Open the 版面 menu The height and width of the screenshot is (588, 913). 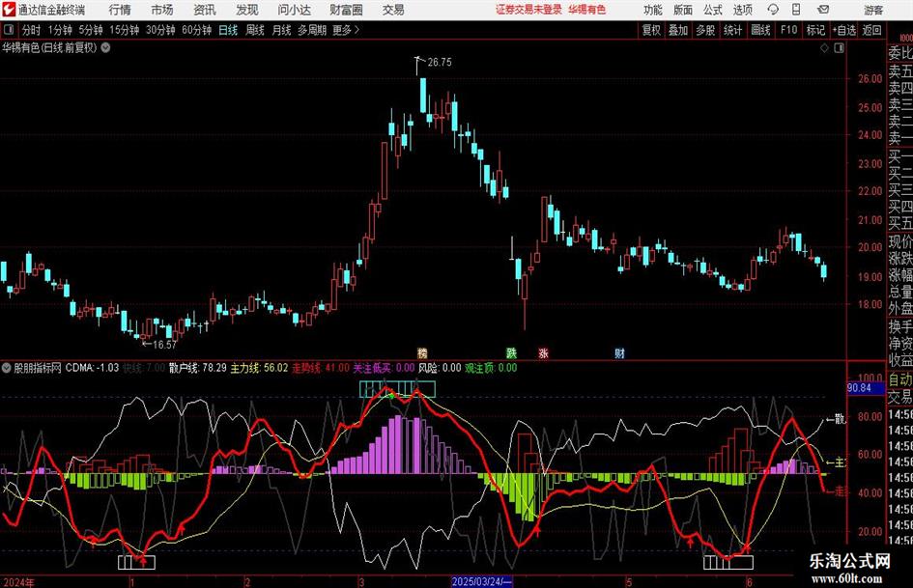682,10
